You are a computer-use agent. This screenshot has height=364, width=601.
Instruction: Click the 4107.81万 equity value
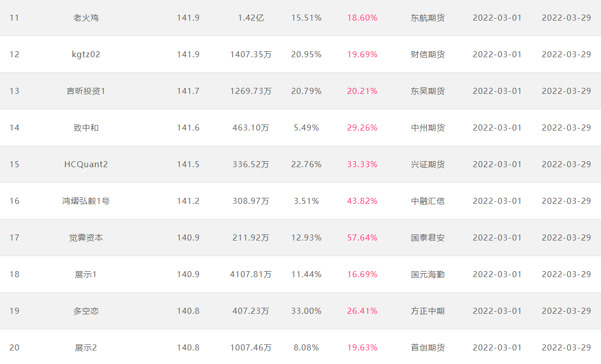[251, 274]
